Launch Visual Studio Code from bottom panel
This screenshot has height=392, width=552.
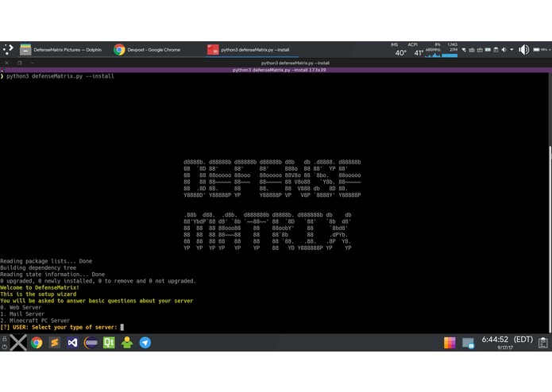[72, 343]
